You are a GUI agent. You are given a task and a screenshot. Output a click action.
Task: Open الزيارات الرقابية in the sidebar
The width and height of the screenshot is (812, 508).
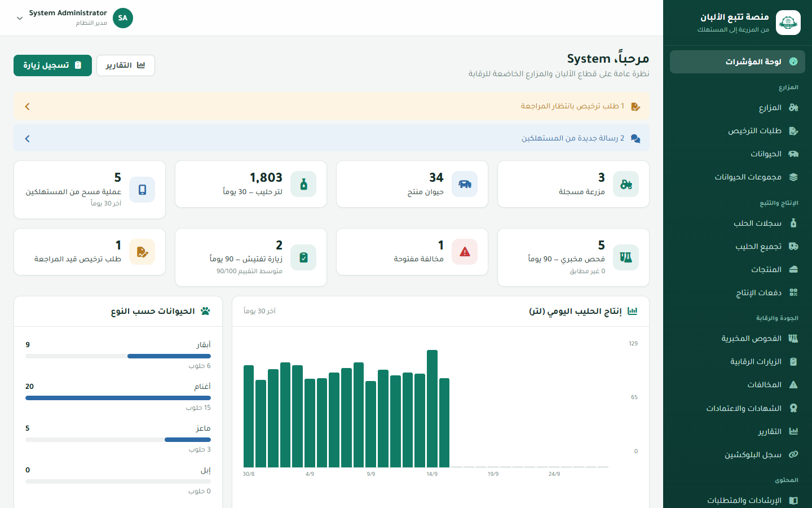[738, 362]
